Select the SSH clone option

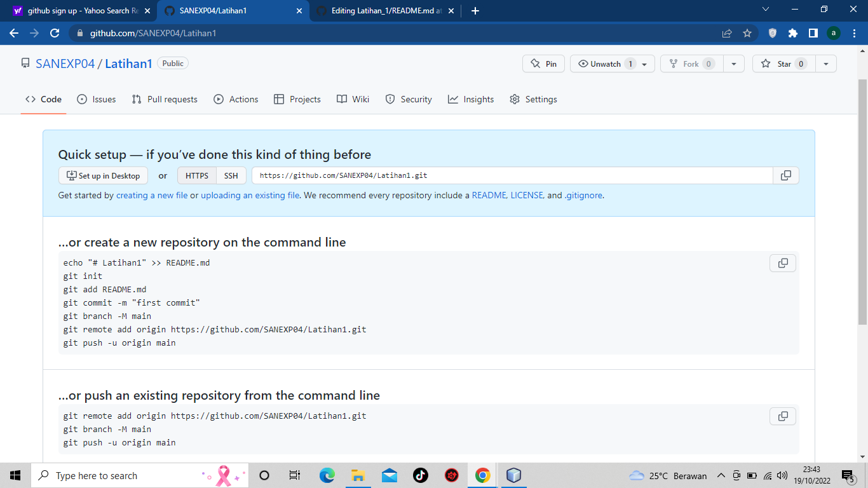point(231,175)
